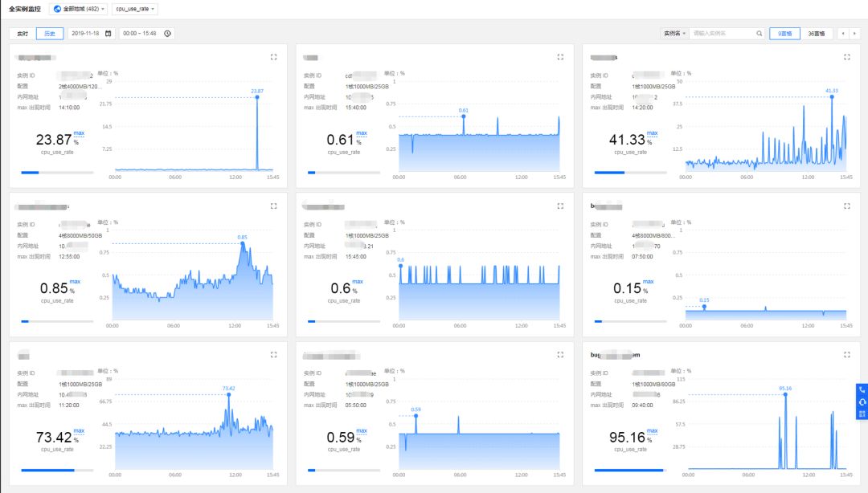The image size is (868, 493).
Task: Expand the chart showing 0.61% max to fullscreen
Action: point(560,57)
